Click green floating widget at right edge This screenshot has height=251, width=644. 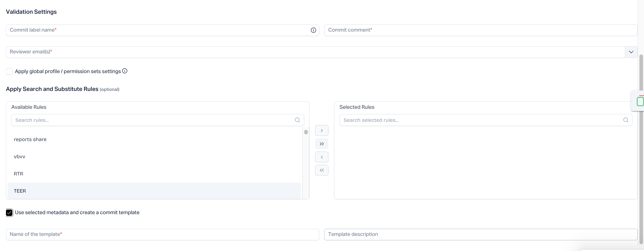pos(639,101)
